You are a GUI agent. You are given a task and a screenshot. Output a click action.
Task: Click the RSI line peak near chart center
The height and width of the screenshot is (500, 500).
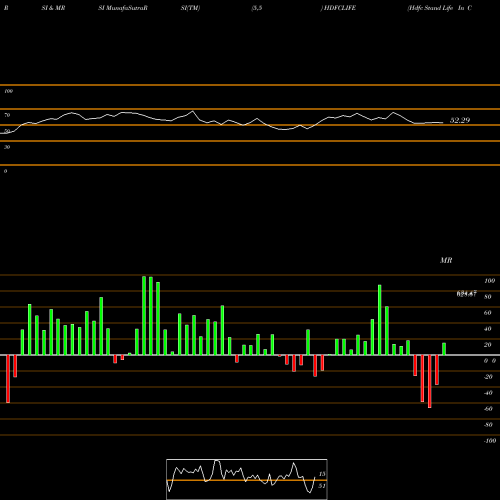pos(192,111)
